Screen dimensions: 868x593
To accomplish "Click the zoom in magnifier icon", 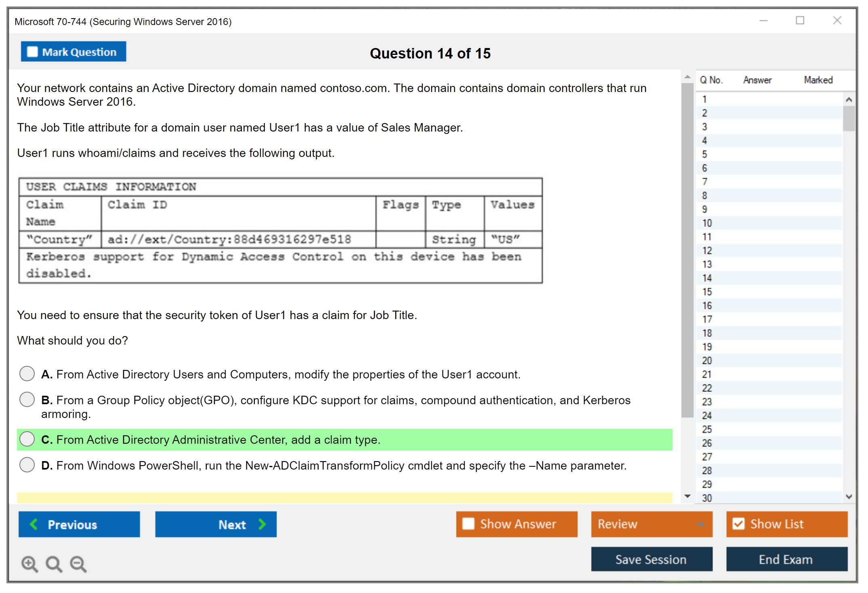I will (29, 564).
